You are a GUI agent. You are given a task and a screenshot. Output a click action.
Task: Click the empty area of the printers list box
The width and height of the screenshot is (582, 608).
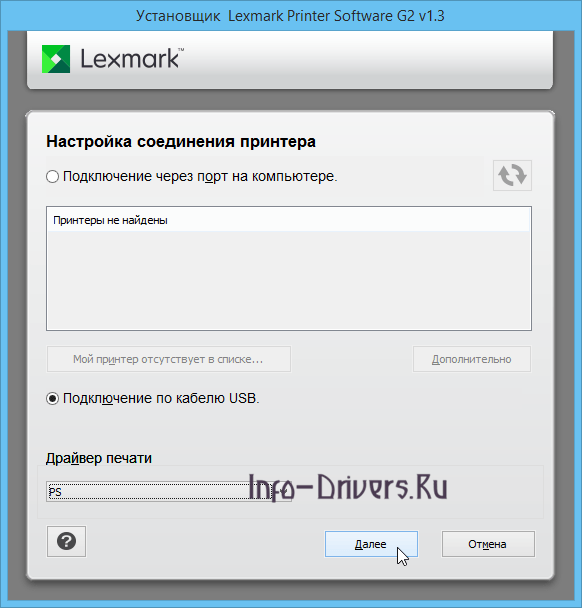(x=288, y=280)
